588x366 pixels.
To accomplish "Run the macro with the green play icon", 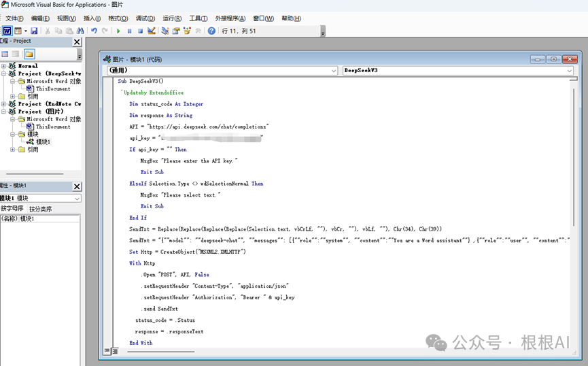I will tap(118, 31).
